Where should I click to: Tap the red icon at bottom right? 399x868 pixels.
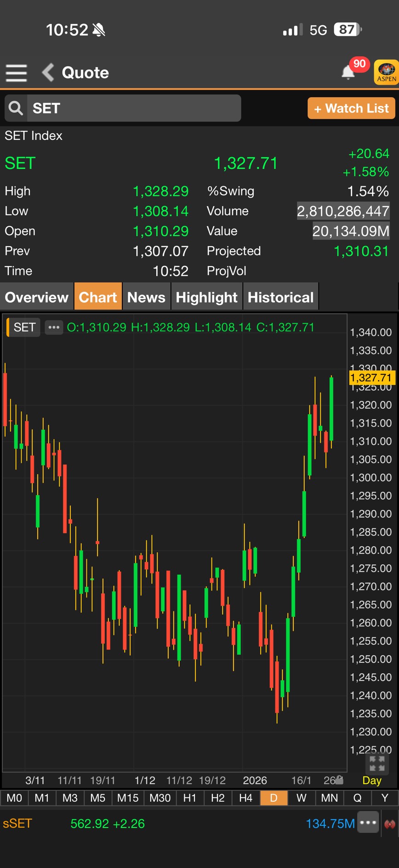[390, 824]
